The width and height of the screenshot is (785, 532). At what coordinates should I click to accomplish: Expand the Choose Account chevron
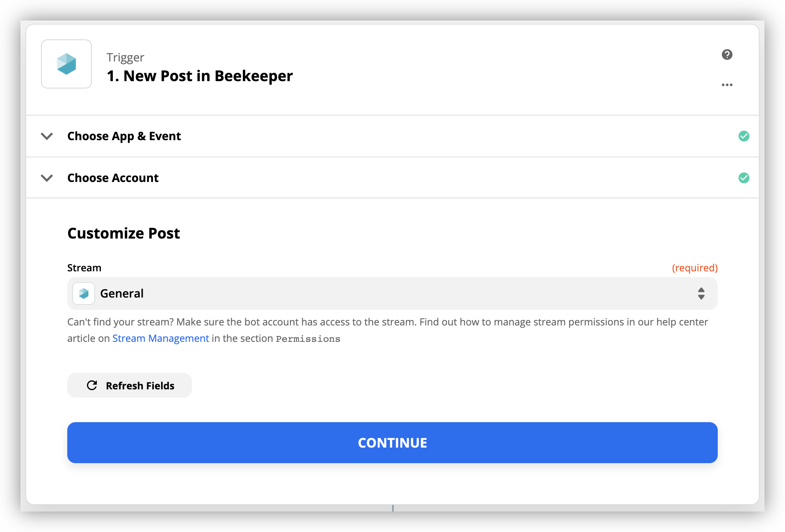[47, 178]
